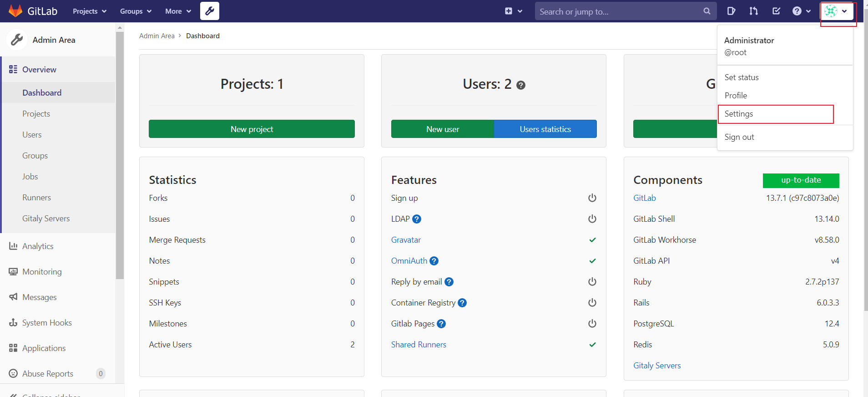The width and height of the screenshot is (868, 397).
Task: Click the Gravatar enabled checkmark icon
Action: tap(592, 240)
